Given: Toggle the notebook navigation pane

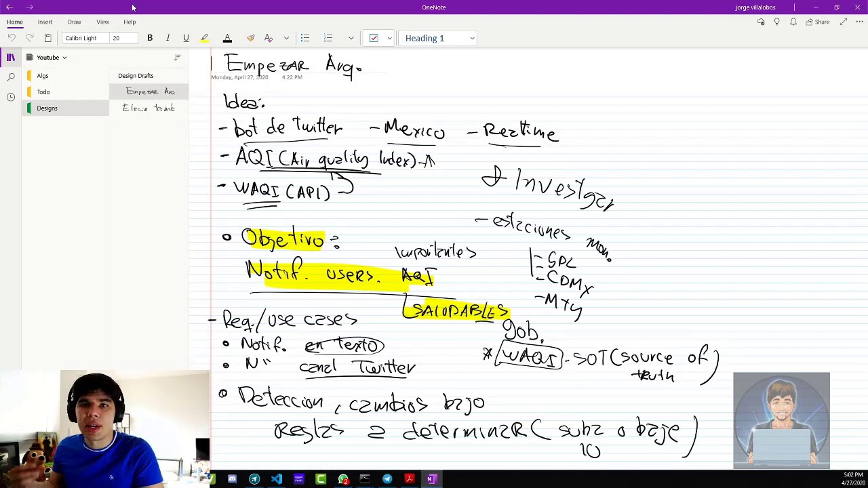Looking at the screenshot, I should 11,58.
